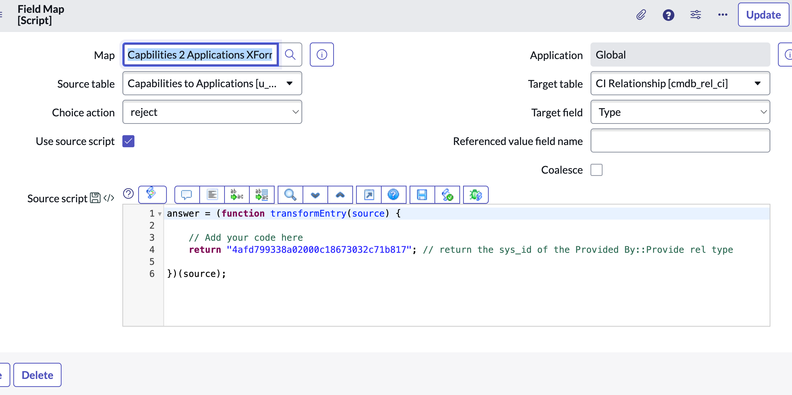Open editor help blue question button
Screen dimensions: 792x395
click(393, 194)
